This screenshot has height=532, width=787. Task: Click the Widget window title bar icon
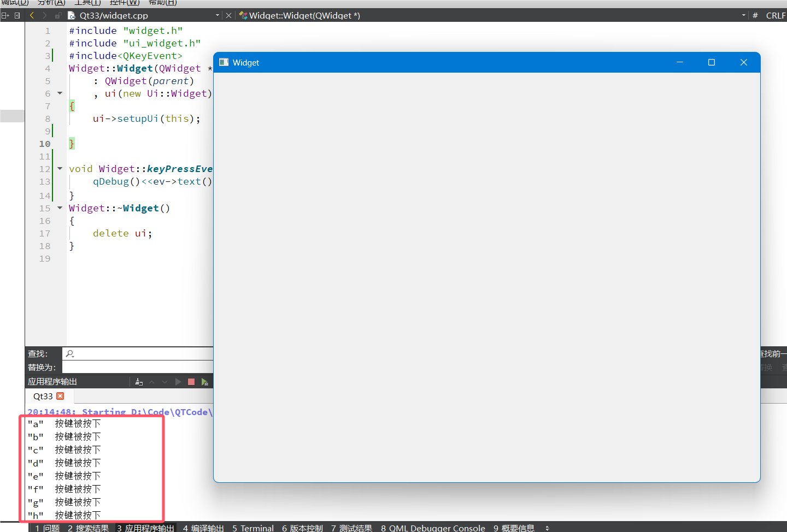point(224,62)
